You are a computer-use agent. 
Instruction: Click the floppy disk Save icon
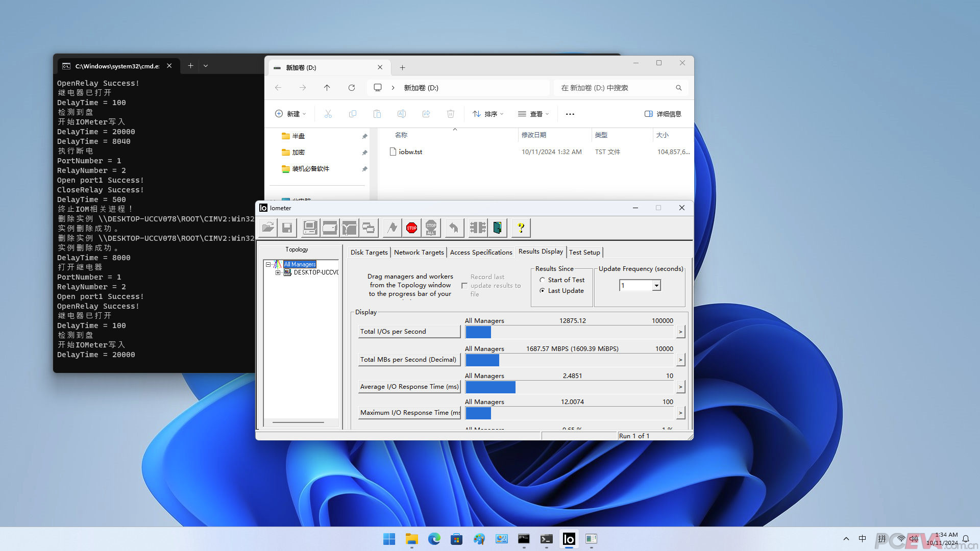click(287, 228)
